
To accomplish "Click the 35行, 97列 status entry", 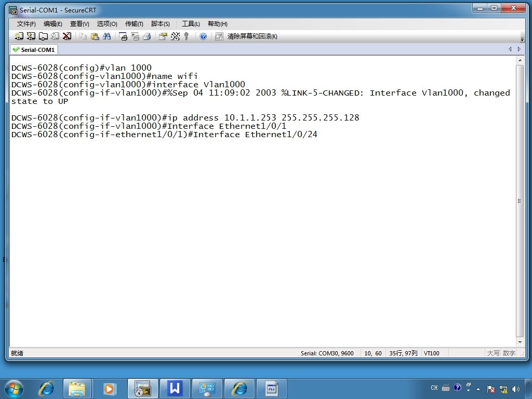I will click(403, 353).
